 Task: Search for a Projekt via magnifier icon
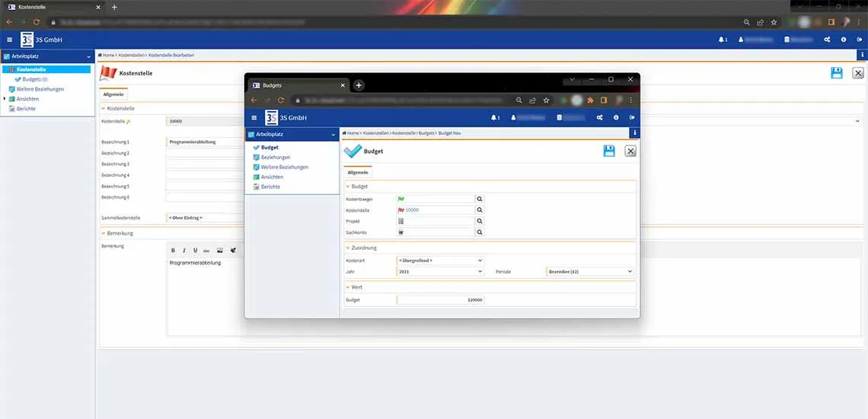[x=480, y=221]
